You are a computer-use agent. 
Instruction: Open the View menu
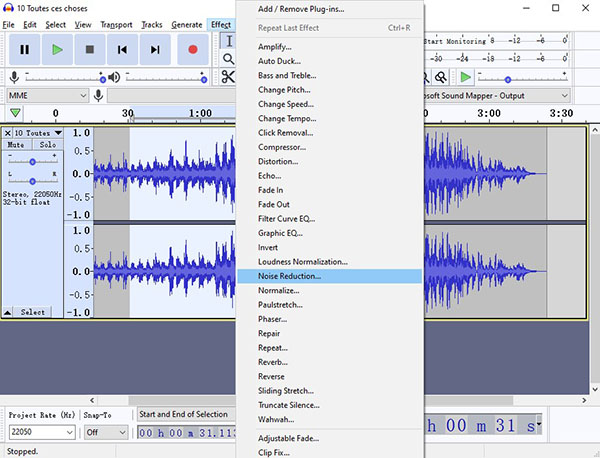[83, 25]
